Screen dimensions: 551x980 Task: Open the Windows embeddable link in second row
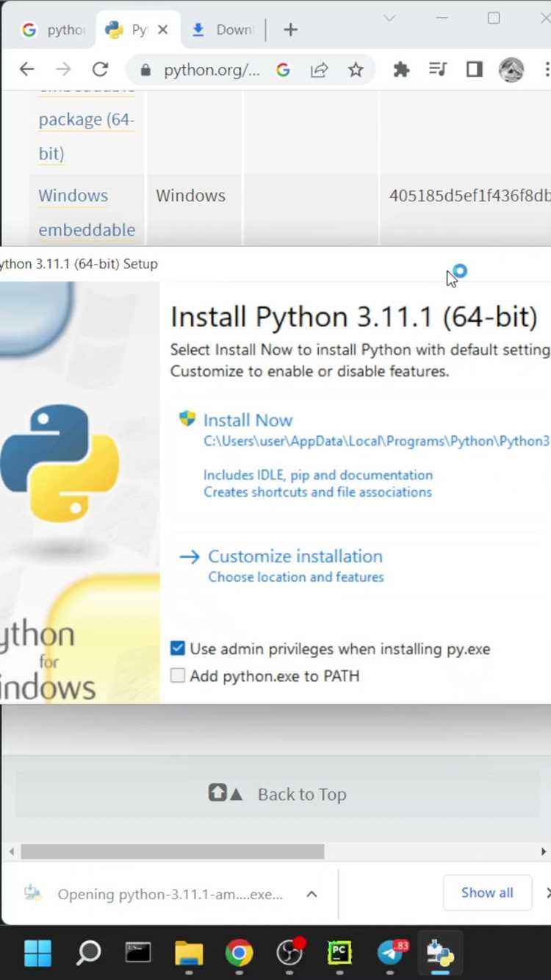pos(87,212)
